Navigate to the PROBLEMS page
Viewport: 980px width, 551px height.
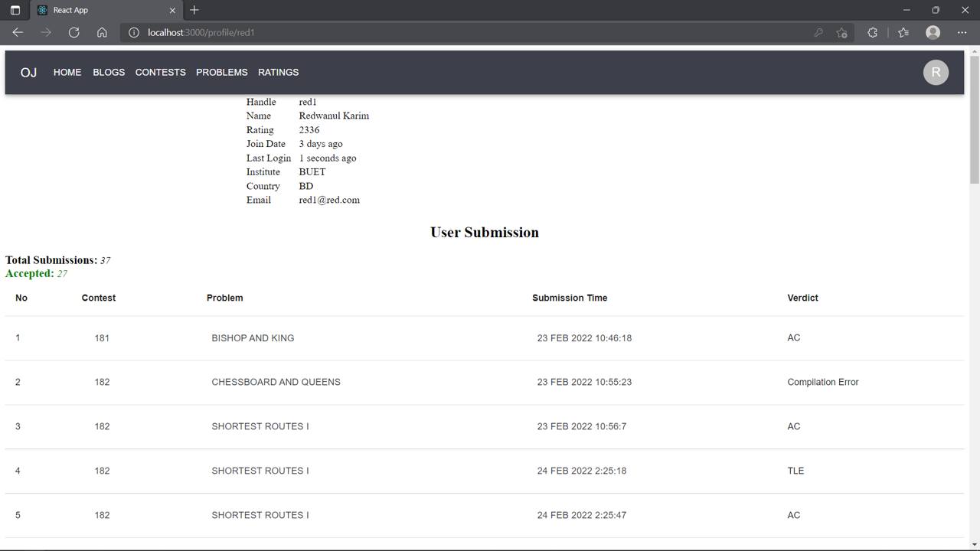coord(221,72)
